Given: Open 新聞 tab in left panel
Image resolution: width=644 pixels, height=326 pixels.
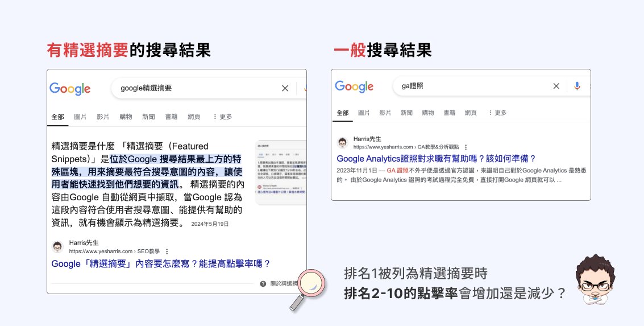Looking at the screenshot, I should point(148,117).
